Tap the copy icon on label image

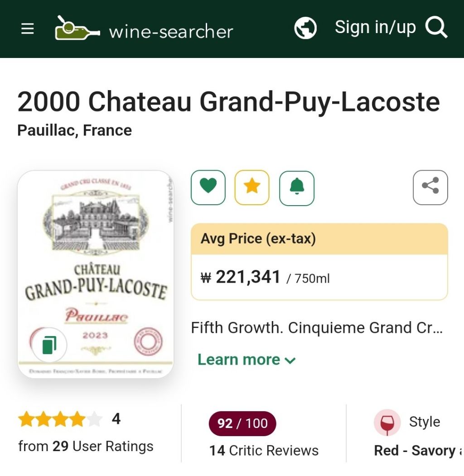click(x=49, y=345)
